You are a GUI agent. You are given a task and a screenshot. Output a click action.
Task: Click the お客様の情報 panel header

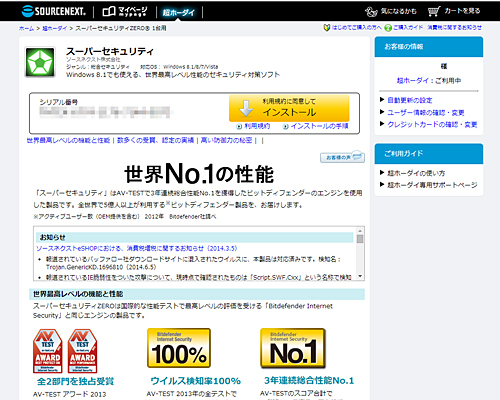tap(429, 47)
